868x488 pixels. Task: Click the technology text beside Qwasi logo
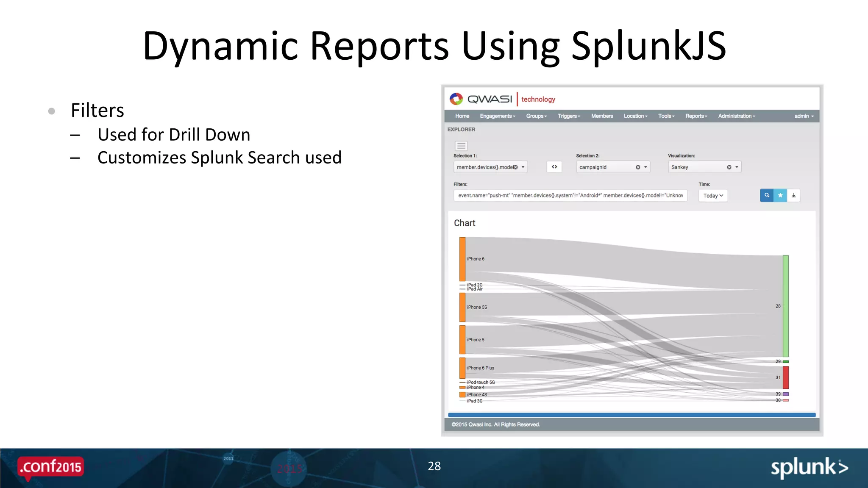point(538,99)
